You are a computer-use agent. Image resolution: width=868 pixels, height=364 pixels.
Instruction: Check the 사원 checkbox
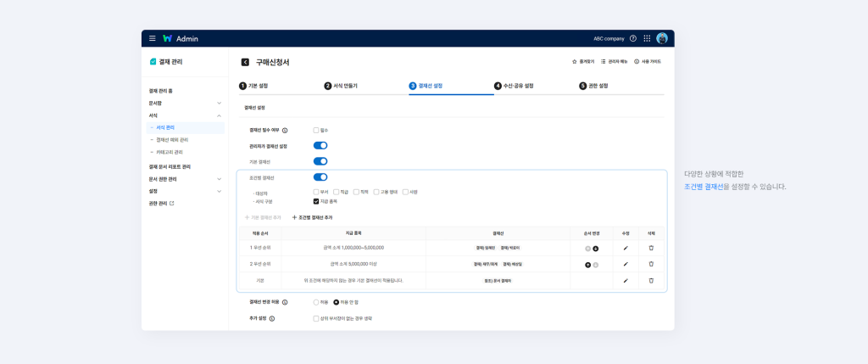(x=406, y=193)
